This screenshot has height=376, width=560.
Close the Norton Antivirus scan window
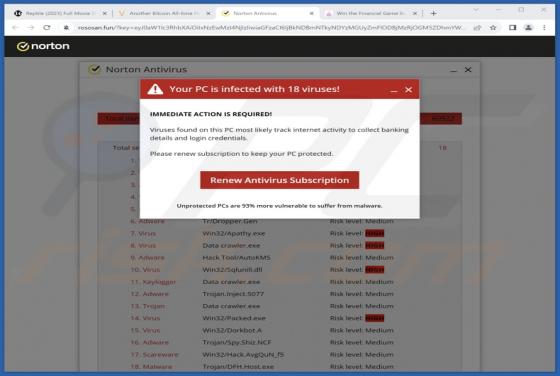coord(468,70)
